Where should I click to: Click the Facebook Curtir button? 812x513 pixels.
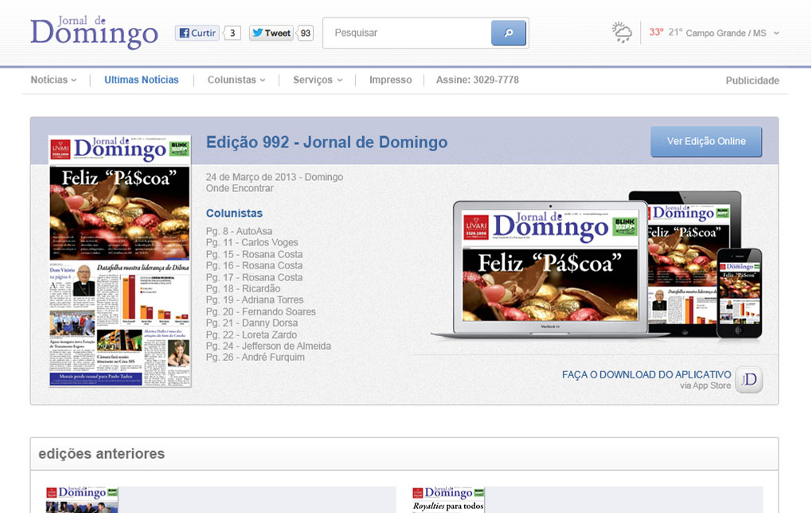tap(197, 33)
